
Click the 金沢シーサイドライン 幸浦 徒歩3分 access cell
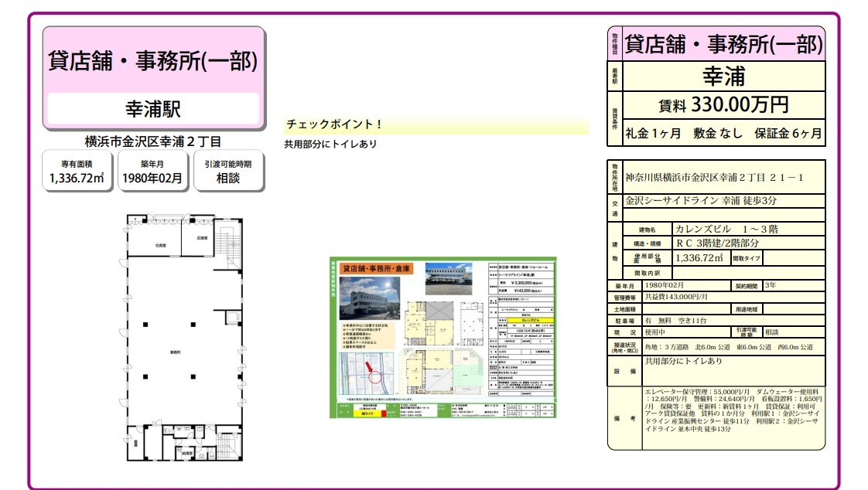723,202
